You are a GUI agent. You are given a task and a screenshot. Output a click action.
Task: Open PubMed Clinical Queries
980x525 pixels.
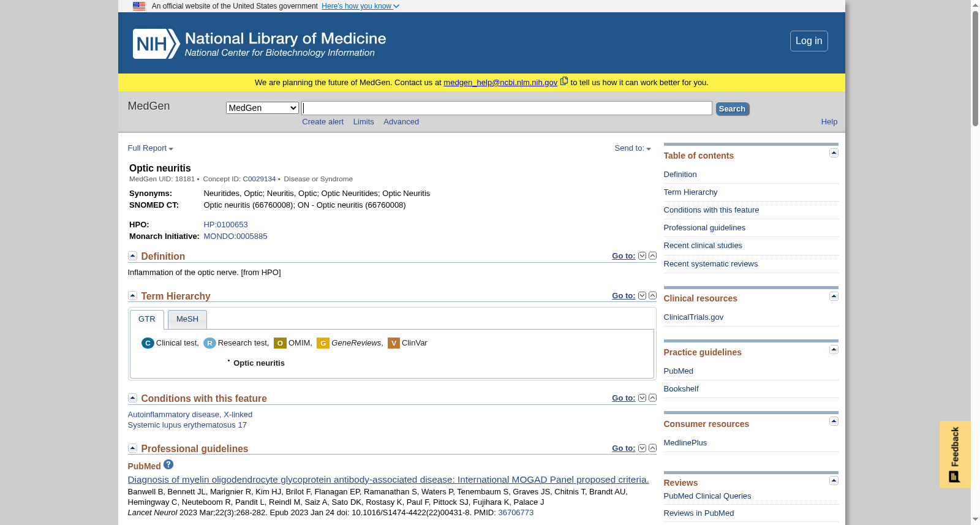click(707, 496)
